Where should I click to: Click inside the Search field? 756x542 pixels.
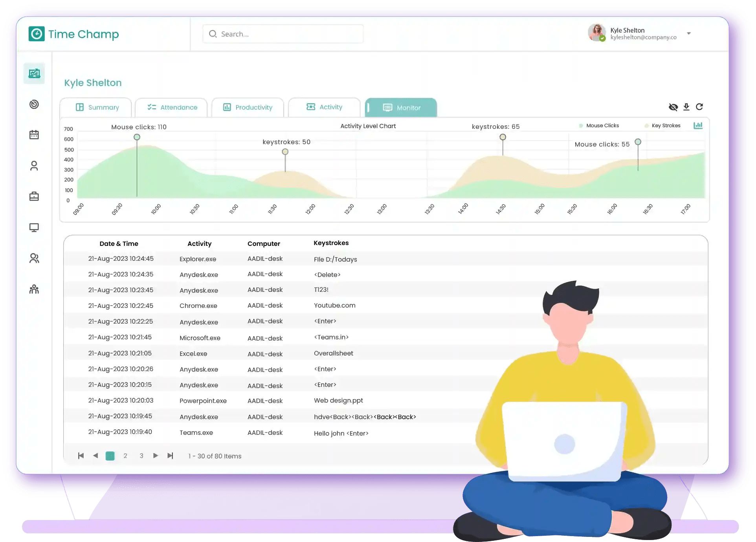click(x=283, y=34)
